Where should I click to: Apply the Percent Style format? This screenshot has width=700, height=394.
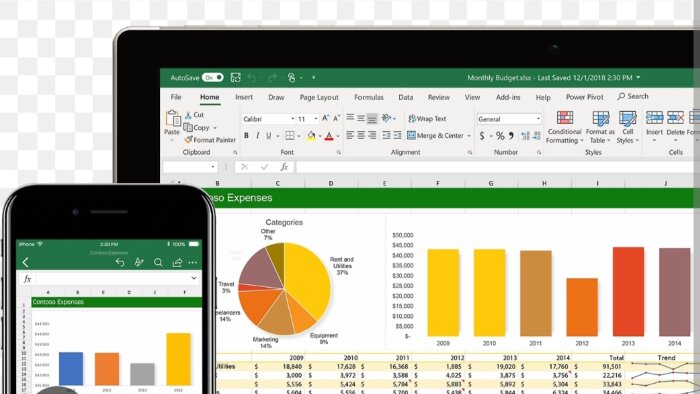pyautogui.click(x=500, y=136)
